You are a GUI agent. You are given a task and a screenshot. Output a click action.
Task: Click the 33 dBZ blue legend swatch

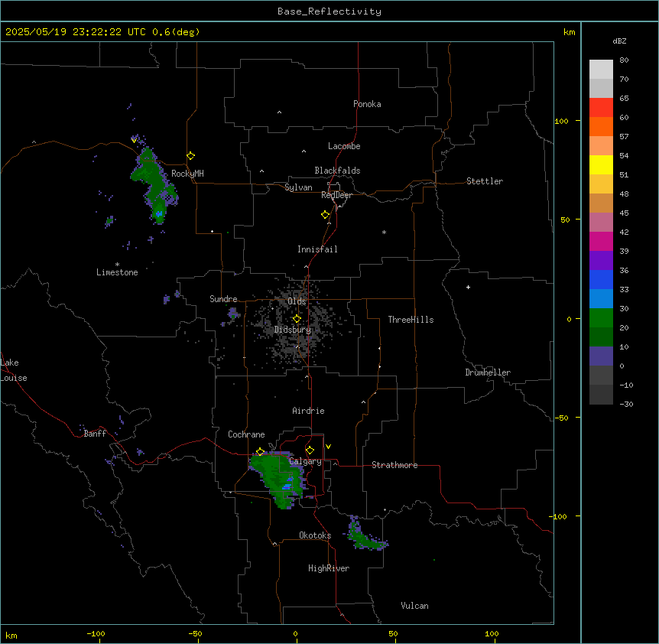pos(601,279)
